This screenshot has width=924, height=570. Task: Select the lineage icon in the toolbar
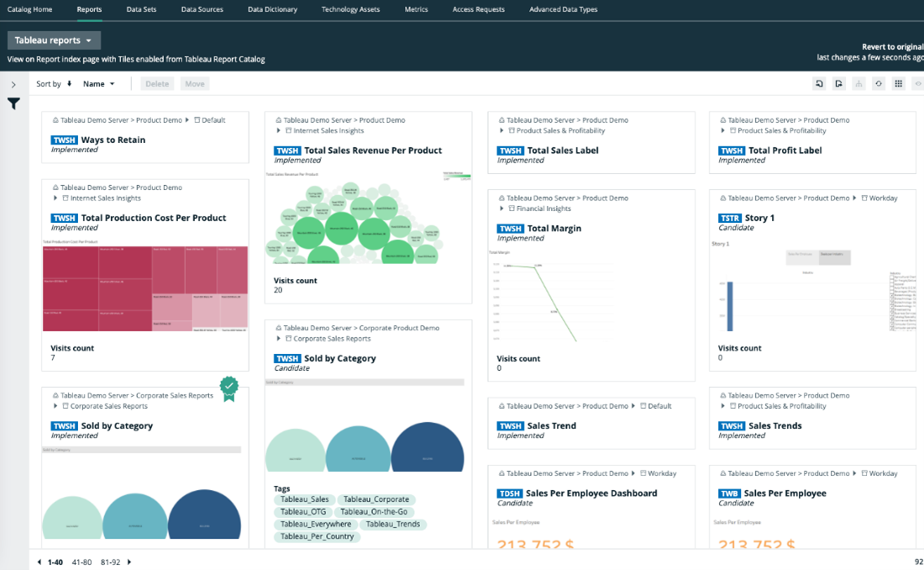pyautogui.click(x=858, y=83)
